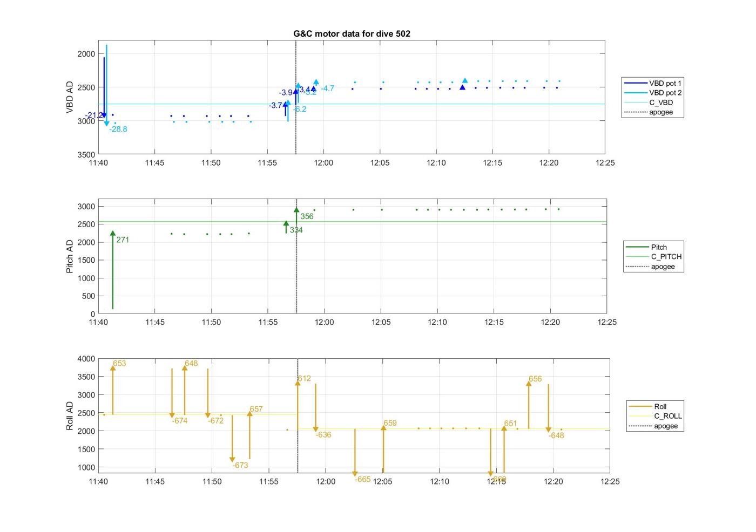This screenshot has width=756, height=532.
Task: Click the '-672' roll data label
Action: pyautogui.click(x=215, y=421)
